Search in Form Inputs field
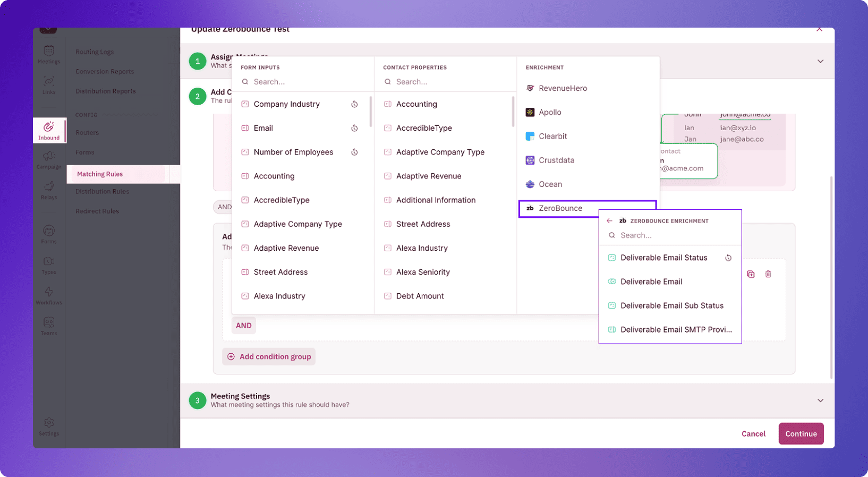This screenshot has width=868, height=477. 303,82
